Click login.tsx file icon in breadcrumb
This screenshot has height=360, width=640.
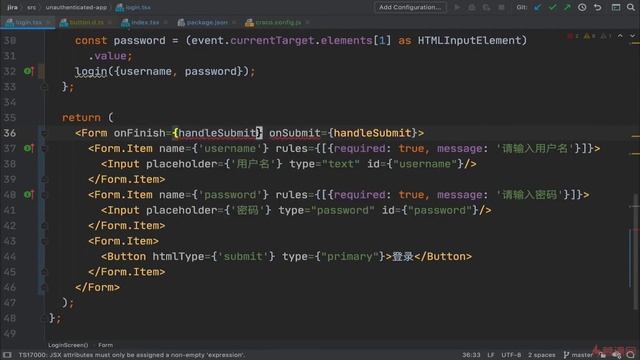120,7
